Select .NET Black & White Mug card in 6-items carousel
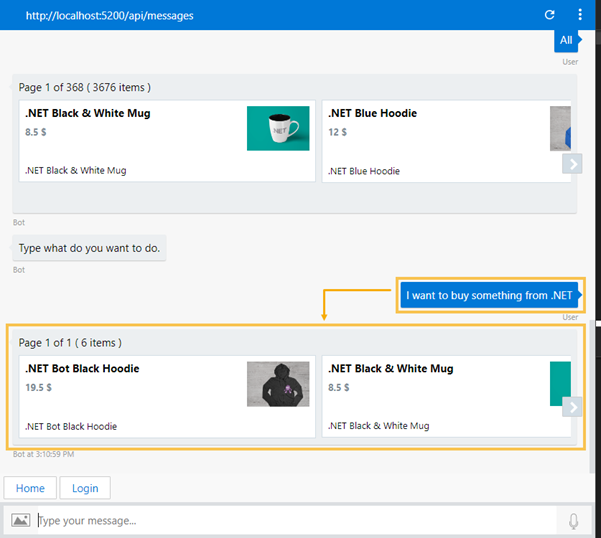The width and height of the screenshot is (601, 538). click(x=447, y=396)
